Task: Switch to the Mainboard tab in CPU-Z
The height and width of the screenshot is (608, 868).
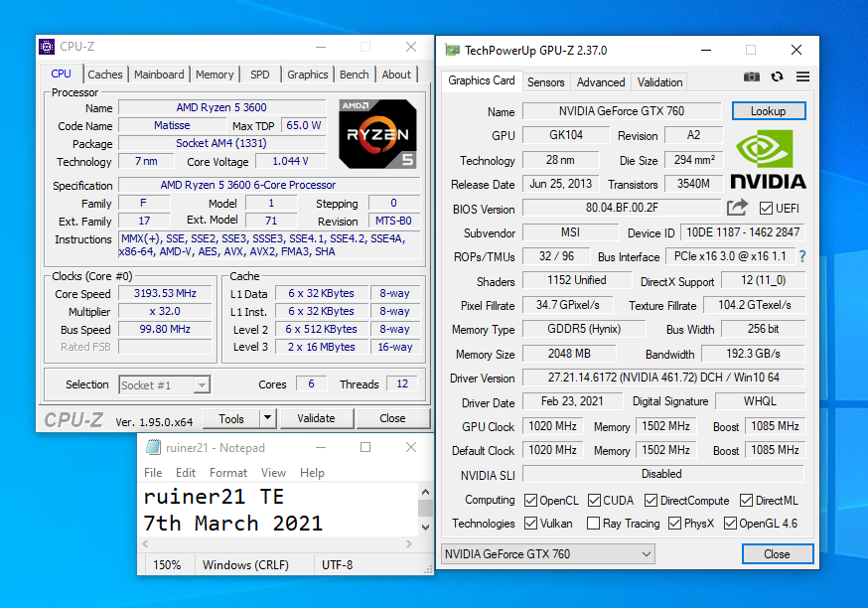Action: click(159, 75)
